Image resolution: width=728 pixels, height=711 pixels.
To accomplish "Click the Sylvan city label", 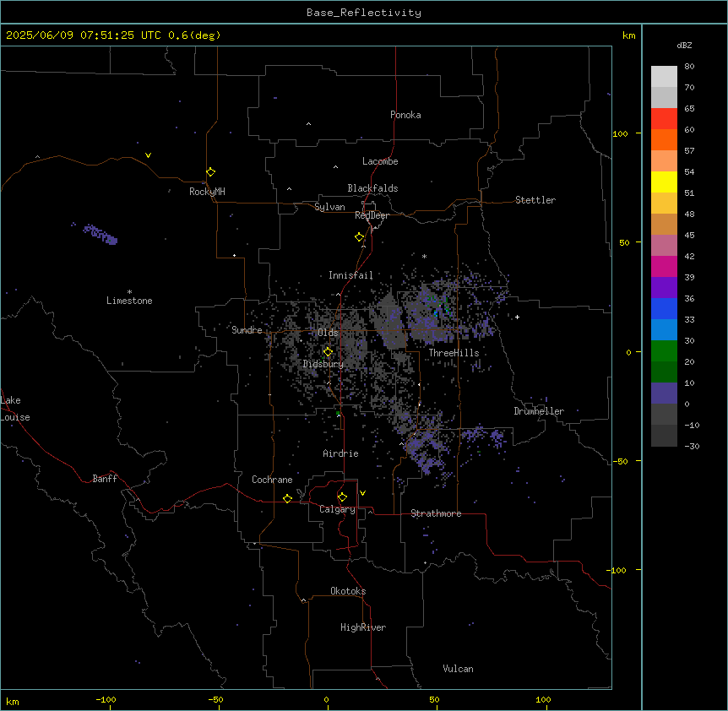I will point(329,207).
